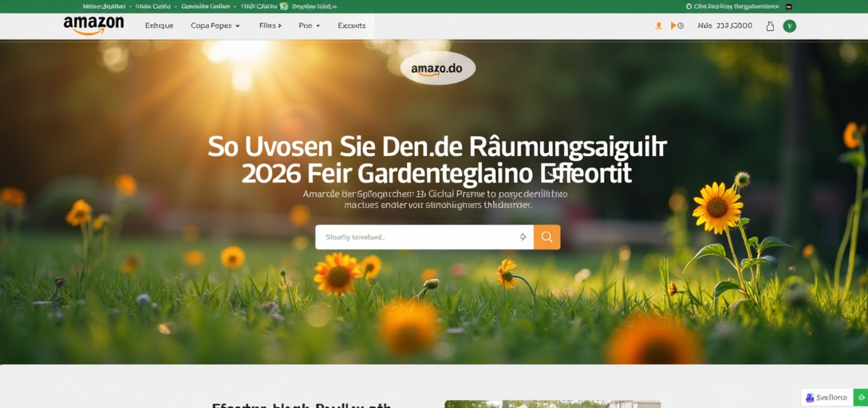
Task: Click the orange play arrow icon
Action: (673, 25)
